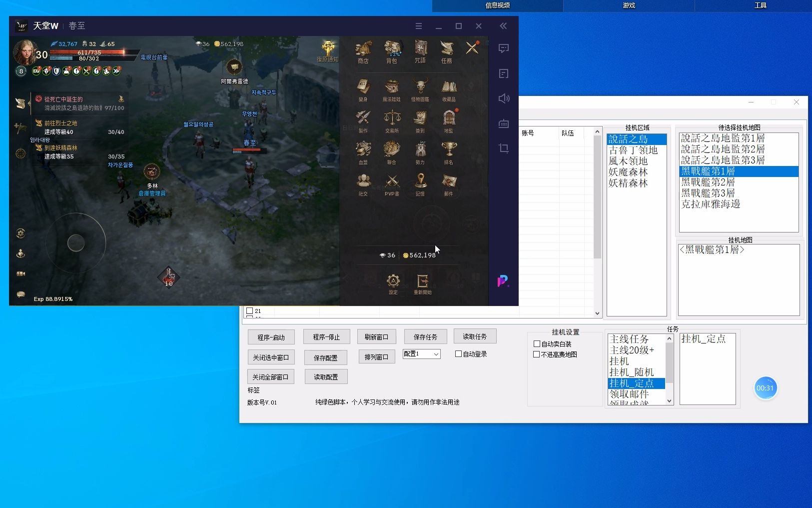The image size is (812, 508).
Task: Open the 收藏品 collection book icon
Action: 449,89
